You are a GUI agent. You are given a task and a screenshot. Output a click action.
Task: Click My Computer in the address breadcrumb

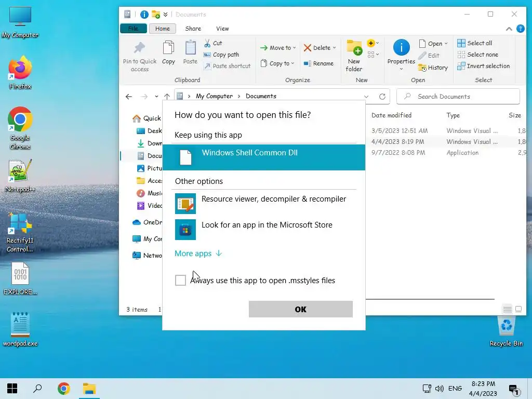coord(214,96)
